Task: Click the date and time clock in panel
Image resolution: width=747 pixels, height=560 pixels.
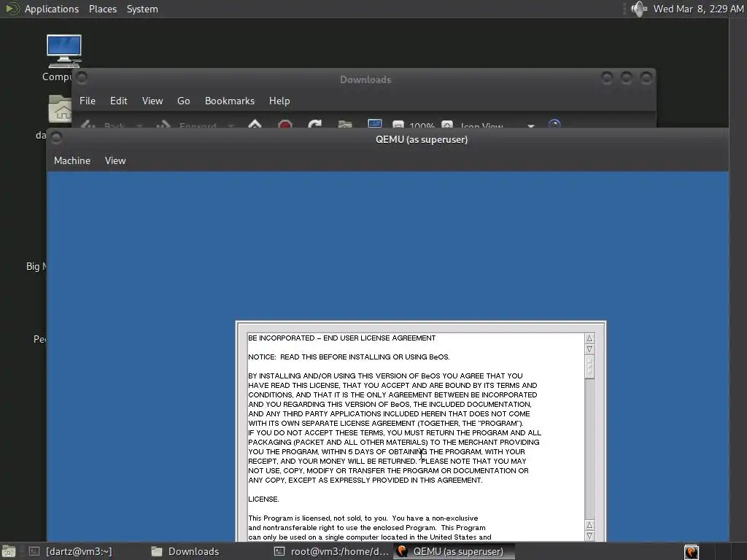Action: tap(698, 9)
